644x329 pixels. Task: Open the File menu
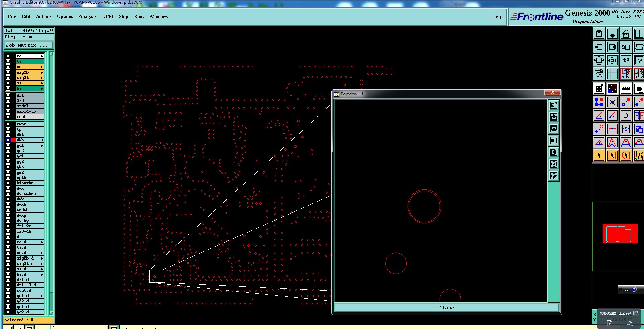point(12,16)
